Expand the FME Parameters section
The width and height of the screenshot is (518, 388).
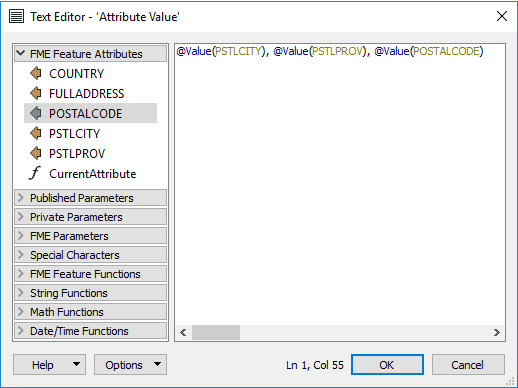[x=90, y=236]
